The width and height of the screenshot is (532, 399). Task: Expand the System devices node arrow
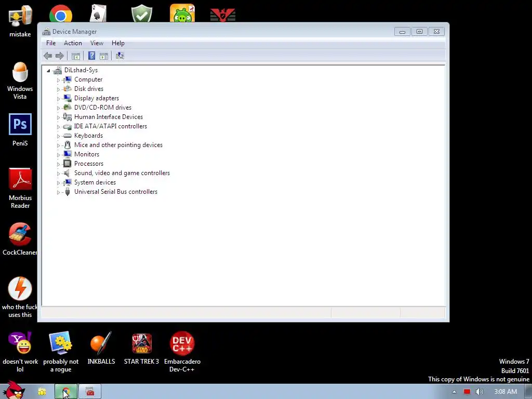click(x=58, y=183)
